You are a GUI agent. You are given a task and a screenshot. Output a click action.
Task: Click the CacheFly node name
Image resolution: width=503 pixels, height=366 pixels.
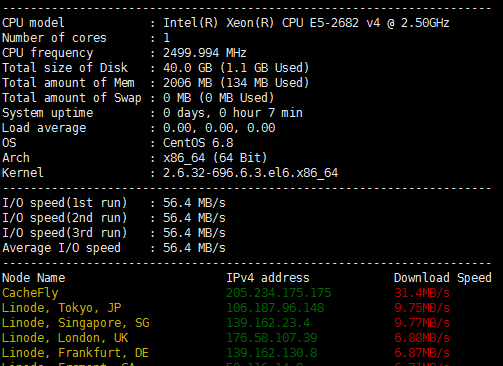click(x=30, y=293)
